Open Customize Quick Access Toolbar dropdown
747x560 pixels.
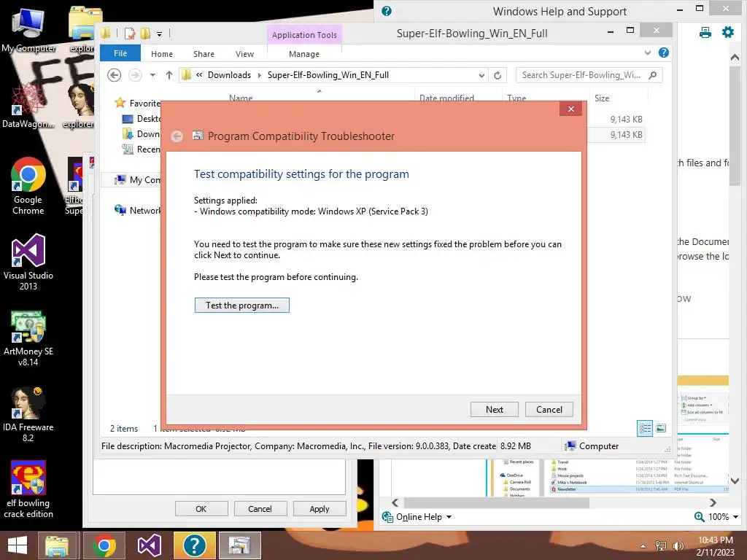(x=159, y=34)
